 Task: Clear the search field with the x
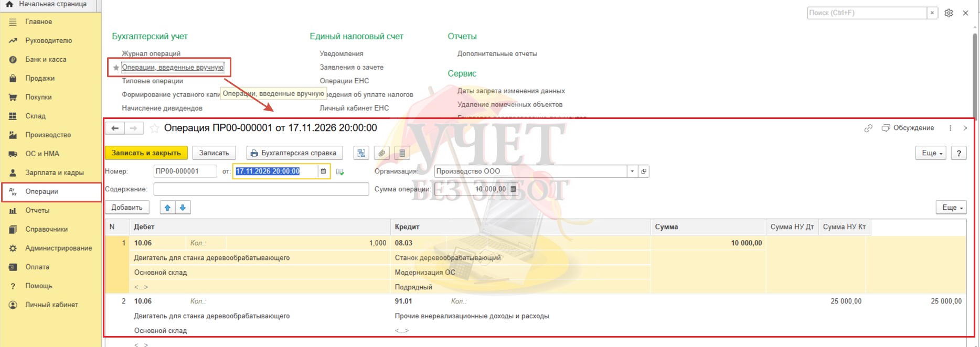click(x=932, y=13)
